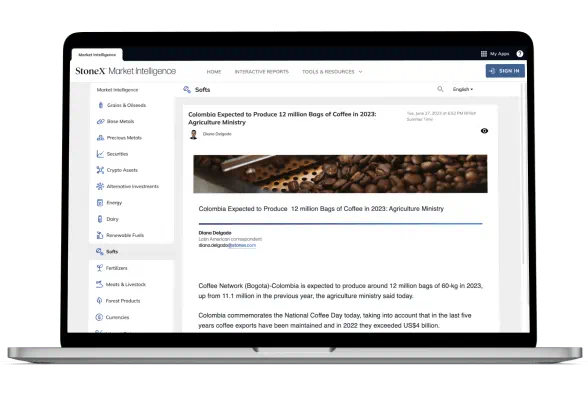Click Diana Delgado's author avatar
This screenshot has width=588, height=400.
tap(194, 134)
